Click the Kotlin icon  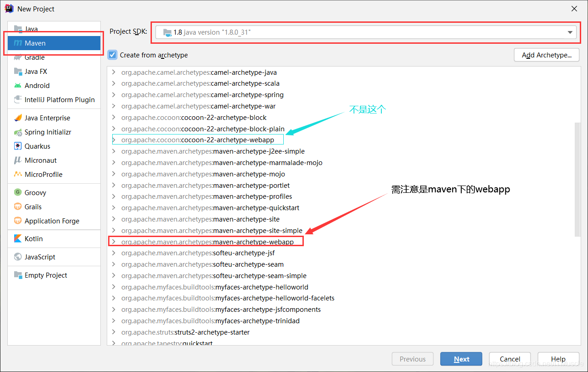coord(18,239)
